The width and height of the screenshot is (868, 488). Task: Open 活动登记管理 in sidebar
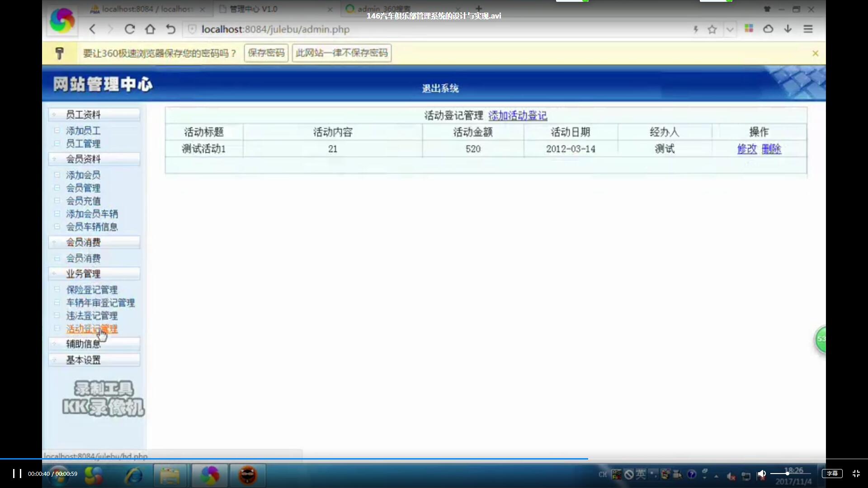[x=92, y=329]
